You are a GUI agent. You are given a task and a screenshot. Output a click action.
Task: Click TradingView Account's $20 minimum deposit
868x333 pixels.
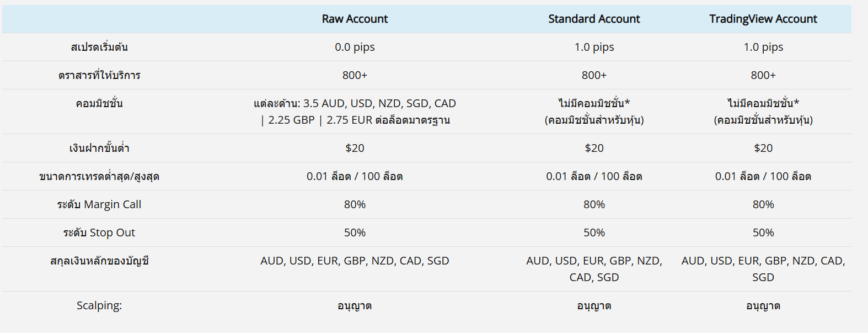[763, 148]
